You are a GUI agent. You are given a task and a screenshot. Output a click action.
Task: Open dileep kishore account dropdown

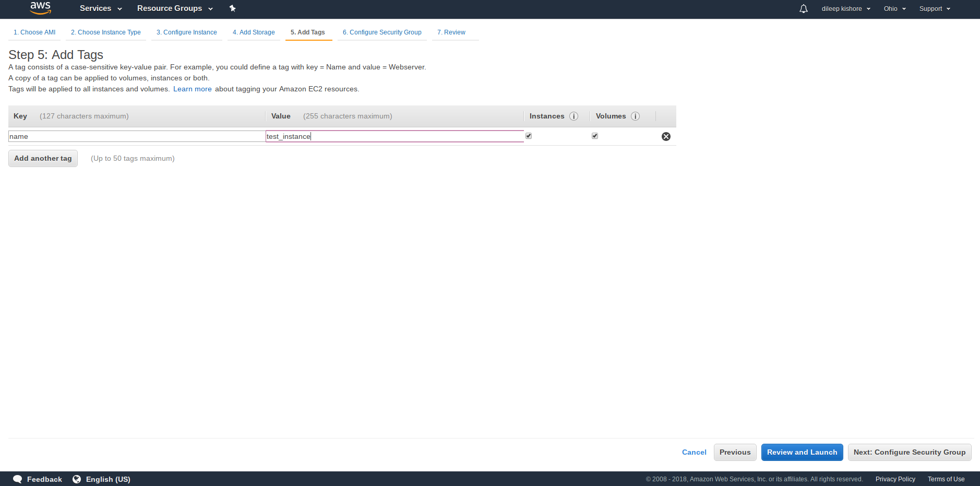coord(846,9)
